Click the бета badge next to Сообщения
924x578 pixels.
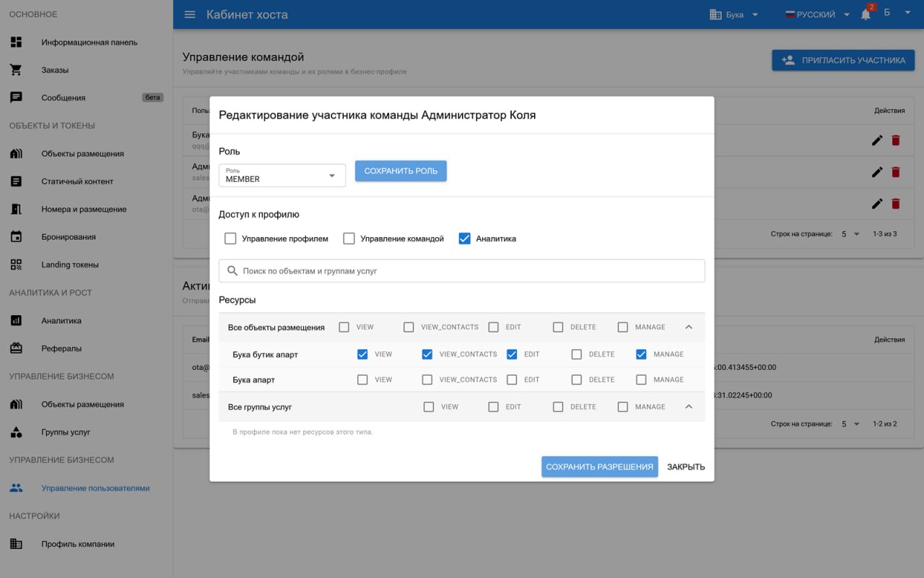pos(152,98)
